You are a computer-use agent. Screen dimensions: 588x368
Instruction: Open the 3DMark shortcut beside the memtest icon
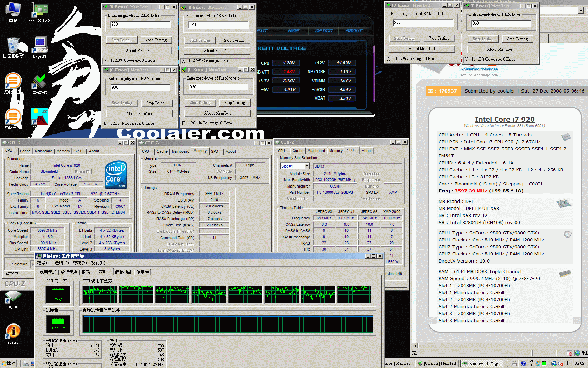[x=13, y=84]
